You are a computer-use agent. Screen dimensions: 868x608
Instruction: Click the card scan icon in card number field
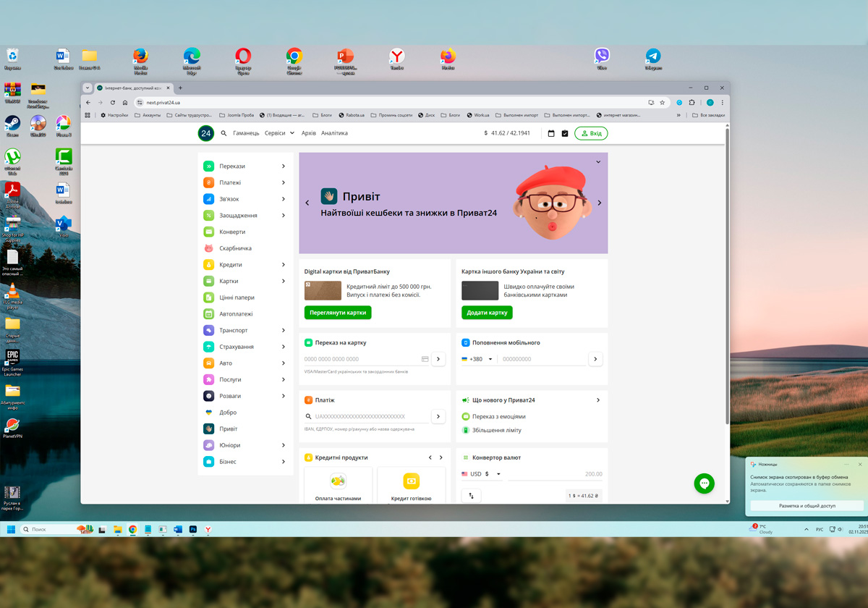click(x=425, y=359)
